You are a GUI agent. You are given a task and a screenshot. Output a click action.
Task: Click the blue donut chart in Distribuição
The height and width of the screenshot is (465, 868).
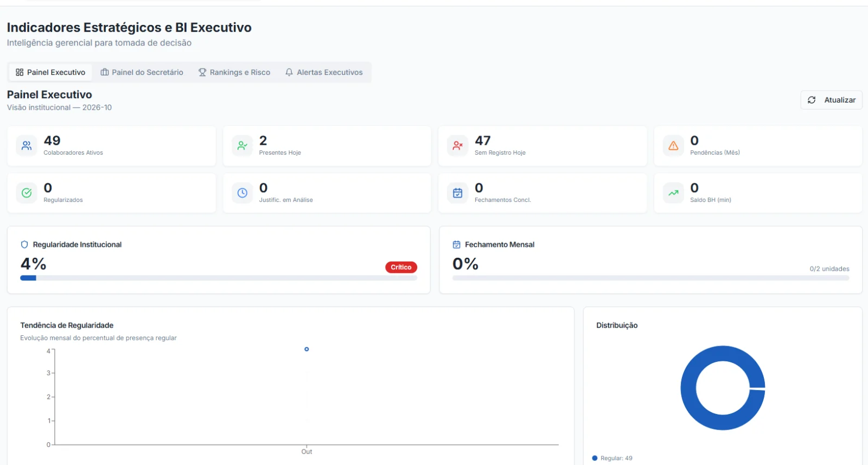pyautogui.click(x=723, y=388)
